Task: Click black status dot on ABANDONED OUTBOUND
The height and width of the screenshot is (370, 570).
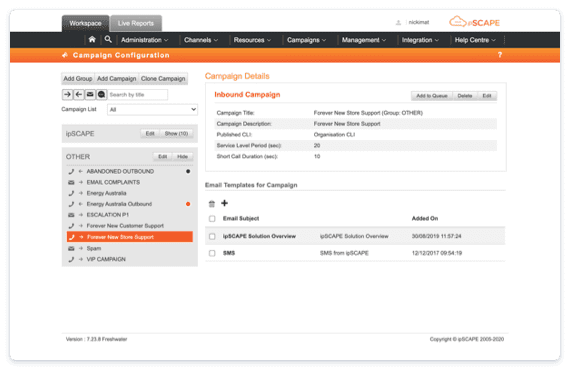Action: [188, 171]
